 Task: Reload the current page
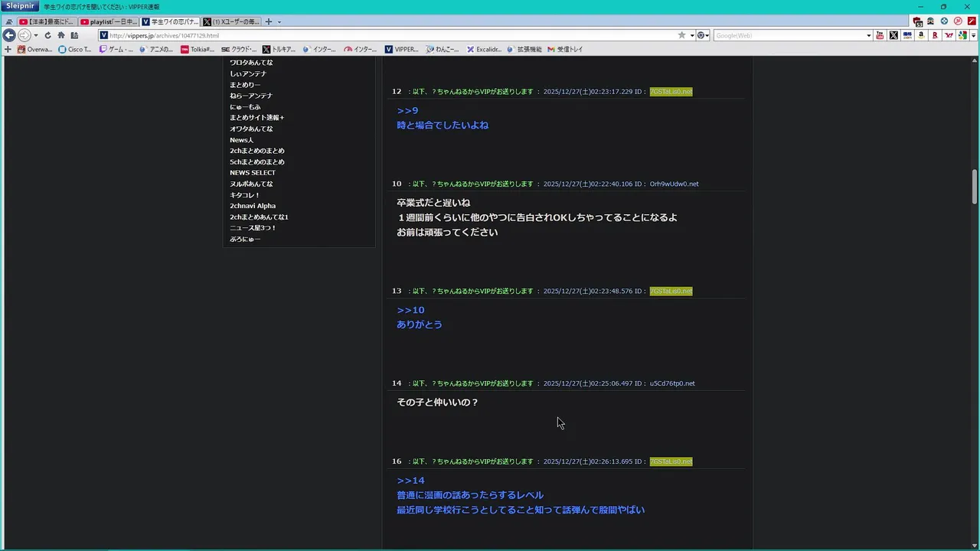[x=47, y=35]
